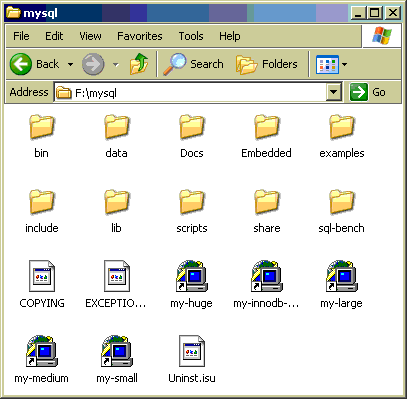This screenshot has height=399, width=407.
Task: Expand the Address bar dropdown
Action: (334, 92)
